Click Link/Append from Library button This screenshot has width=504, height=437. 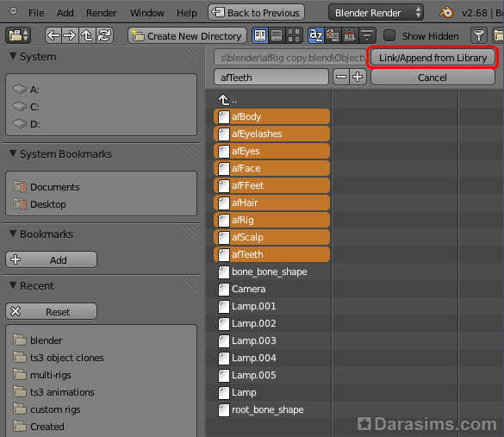[x=432, y=58]
